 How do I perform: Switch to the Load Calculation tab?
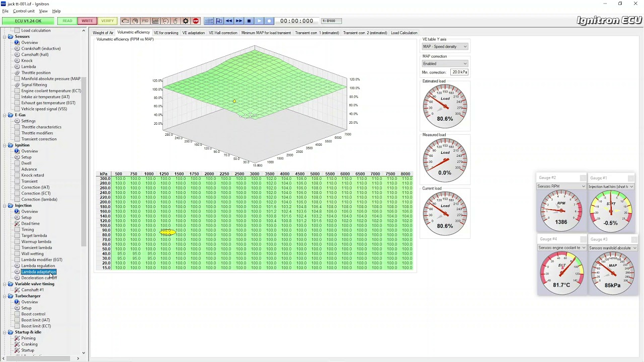click(404, 33)
